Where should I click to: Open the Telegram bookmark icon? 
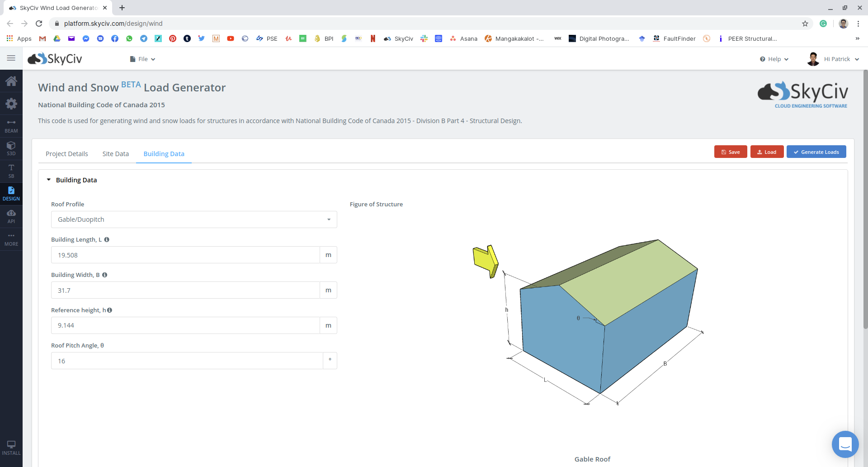[x=144, y=38]
